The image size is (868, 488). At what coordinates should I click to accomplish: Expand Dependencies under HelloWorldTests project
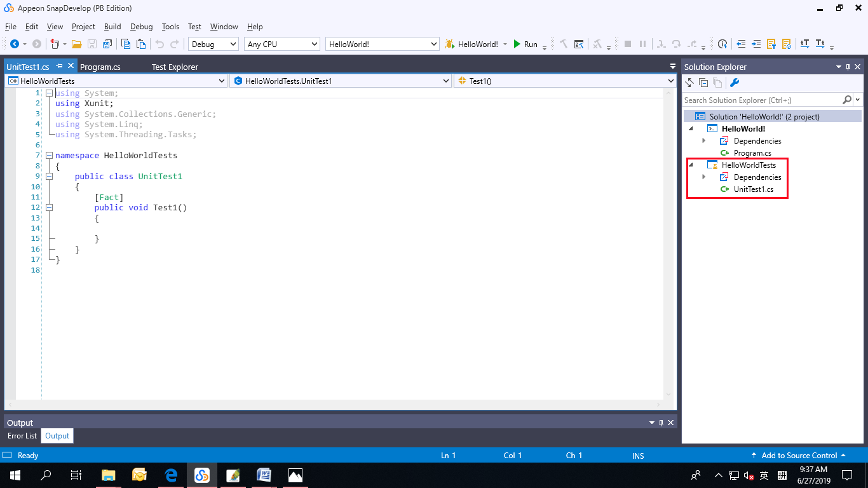pyautogui.click(x=703, y=177)
